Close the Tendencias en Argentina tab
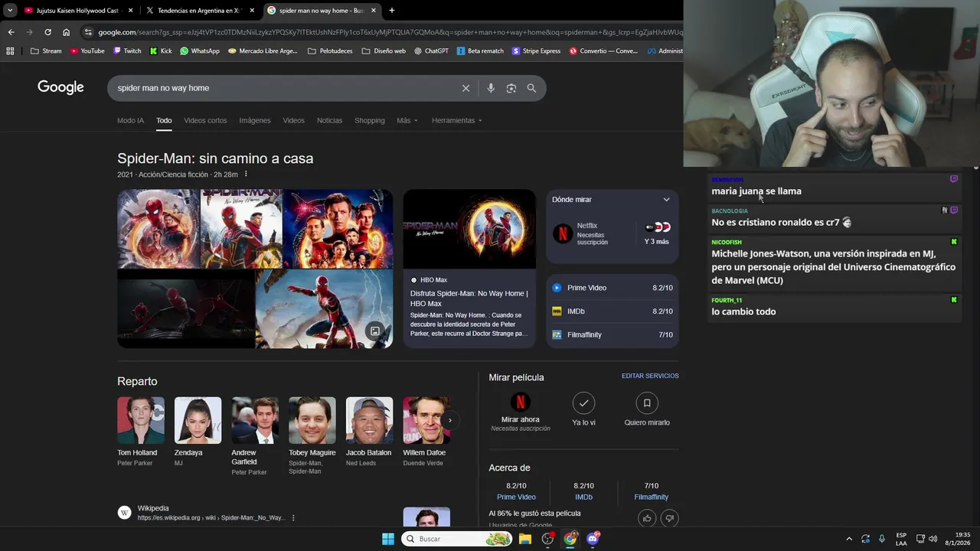Image resolution: width=980 pixels, height=551 pixels. click(252, 11)
